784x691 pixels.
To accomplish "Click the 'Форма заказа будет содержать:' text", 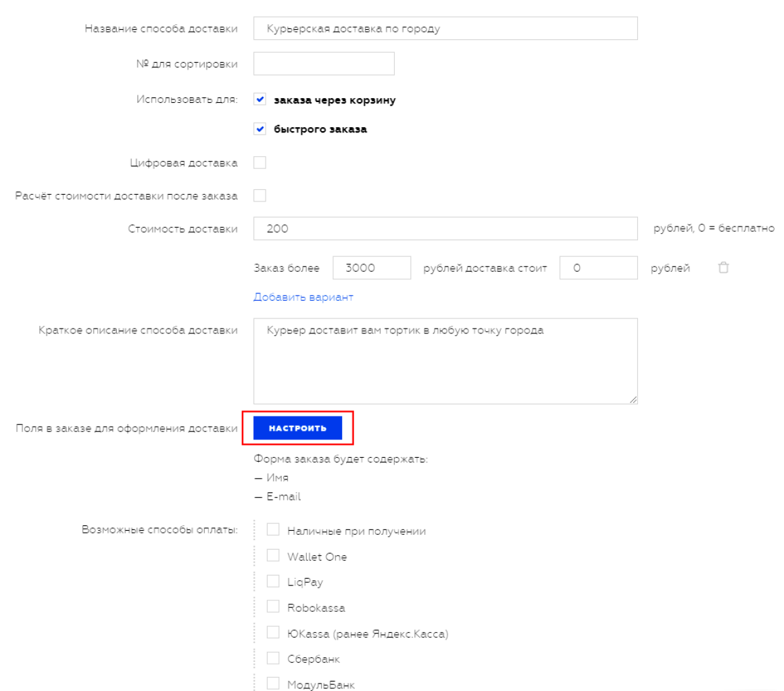I will point(341,459).
